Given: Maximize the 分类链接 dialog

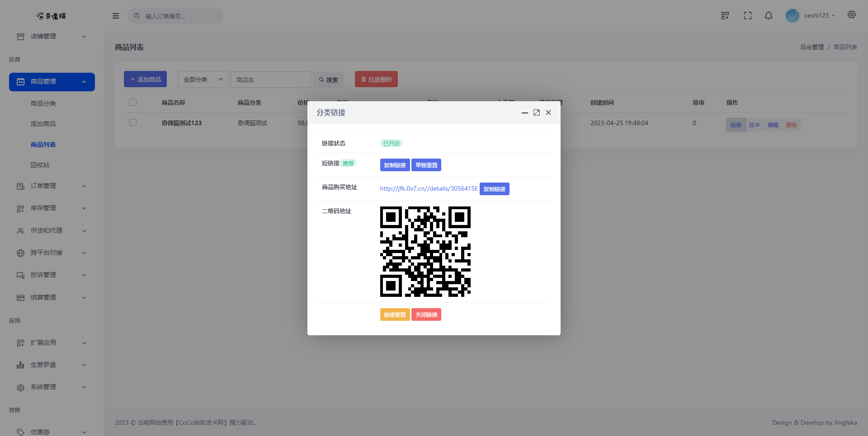Looking at the screenshot, I should pos(537,113).
